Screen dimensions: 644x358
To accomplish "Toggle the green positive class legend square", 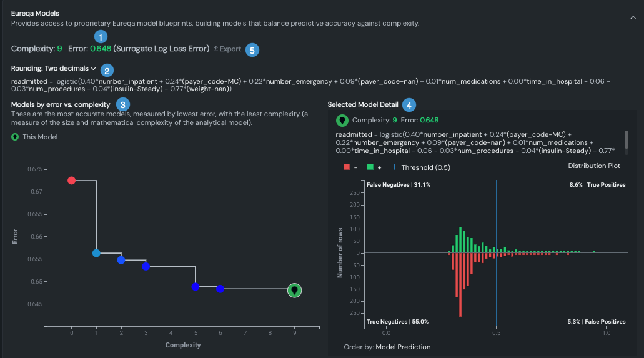I will tap(370, 167).
